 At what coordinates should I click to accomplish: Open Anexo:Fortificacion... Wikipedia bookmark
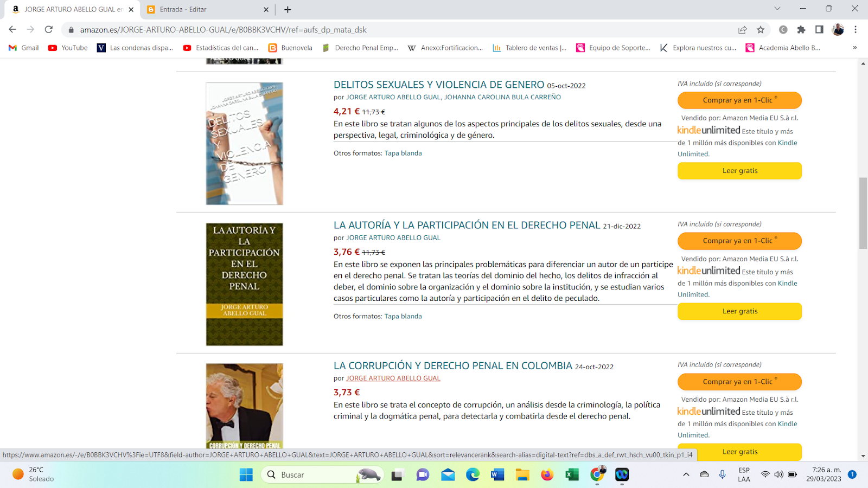[445, 48]
